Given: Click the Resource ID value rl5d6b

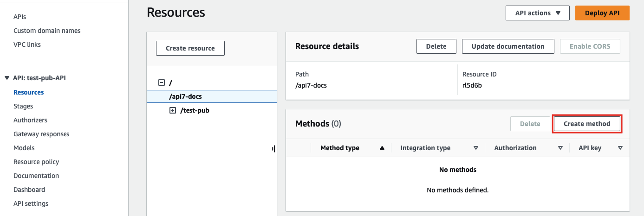Looking at the screenshot, I should (472, 85).
